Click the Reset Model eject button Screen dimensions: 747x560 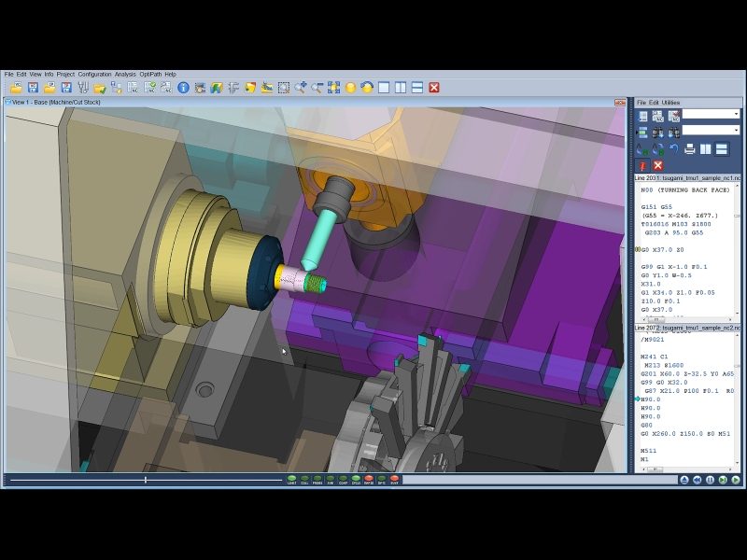[684, 480]
